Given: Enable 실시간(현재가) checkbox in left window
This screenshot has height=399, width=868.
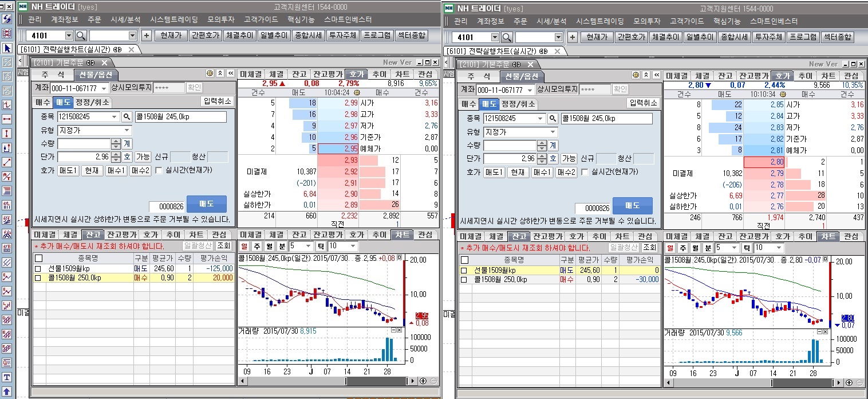Looking at the screenshot, I should (x=158, y=171).
